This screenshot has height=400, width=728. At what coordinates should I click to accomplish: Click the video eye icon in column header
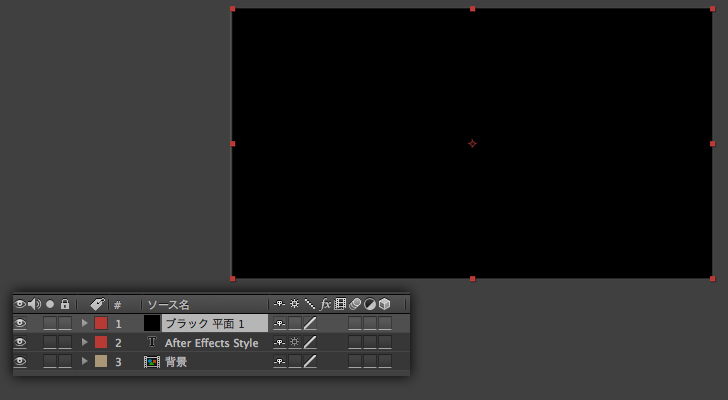[x=20, y=304]
